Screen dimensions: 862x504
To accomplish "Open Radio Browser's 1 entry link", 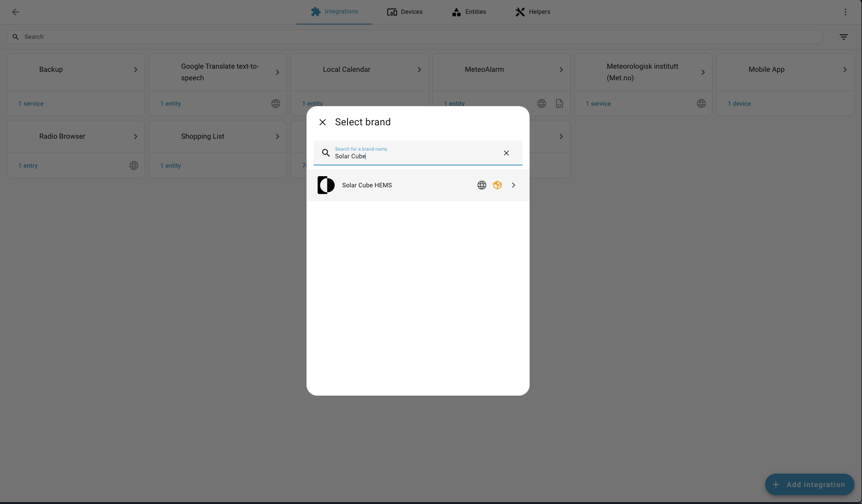I will pos(28,165).
